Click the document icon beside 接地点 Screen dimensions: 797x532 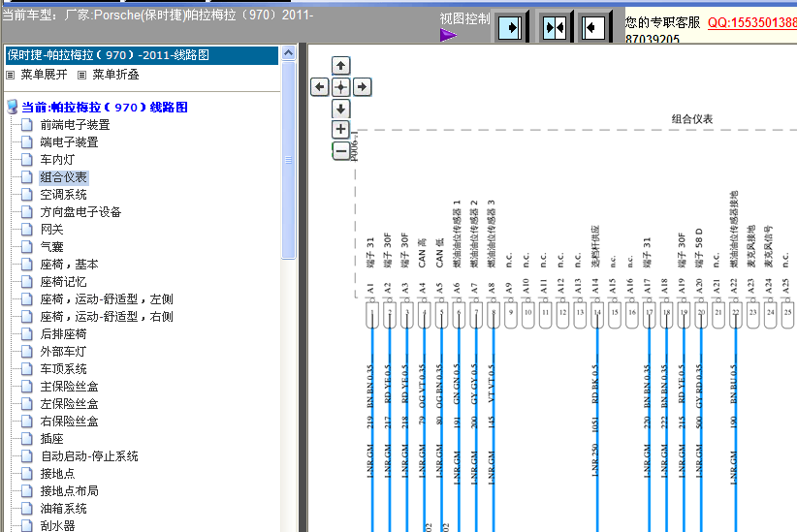pos(27,474)
